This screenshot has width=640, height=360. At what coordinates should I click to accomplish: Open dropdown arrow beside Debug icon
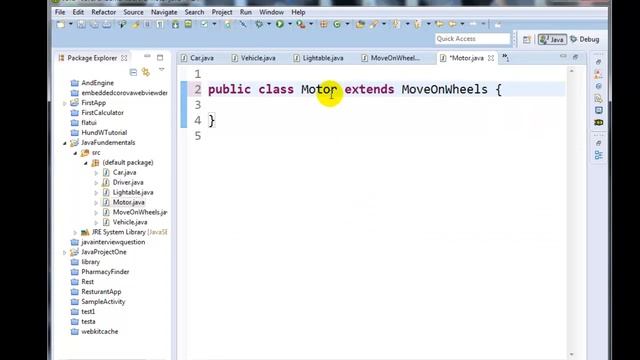269,24
